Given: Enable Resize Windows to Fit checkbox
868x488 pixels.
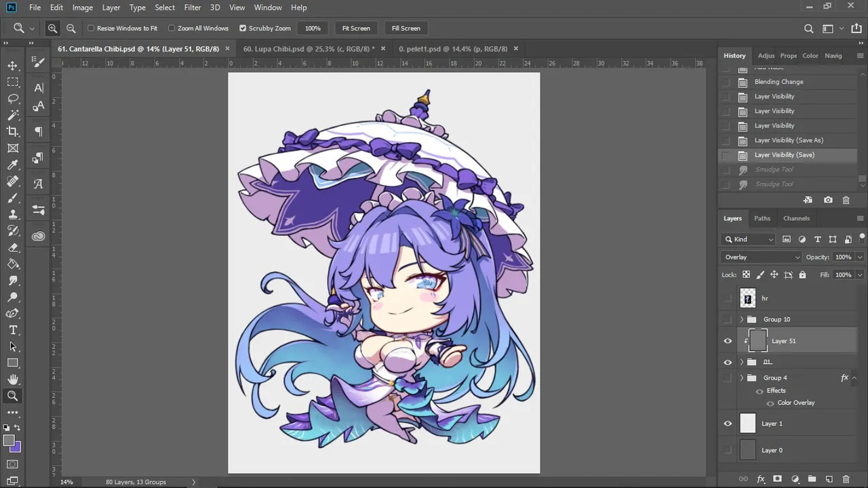Looking at the screenshot, I should 91,28.
